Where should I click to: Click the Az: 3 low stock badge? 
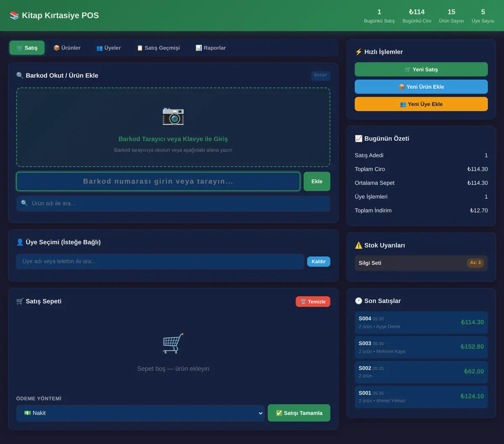[x=475, y=263]
